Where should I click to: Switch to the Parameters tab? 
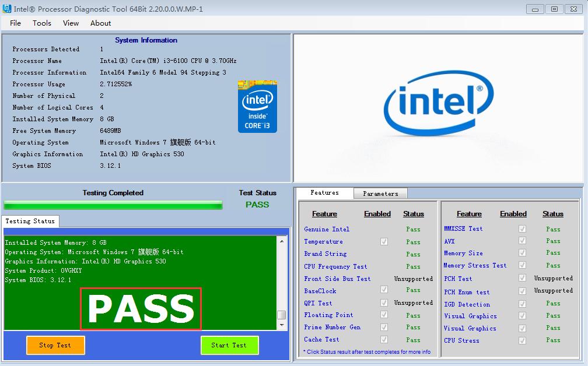380,193
